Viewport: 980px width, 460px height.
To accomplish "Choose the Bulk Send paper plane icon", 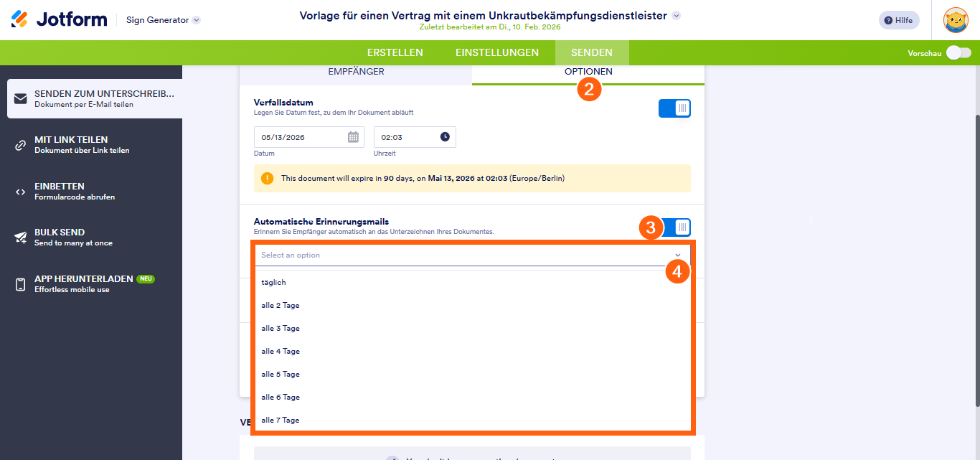I will pyautogui.click(x=21, y=238).
